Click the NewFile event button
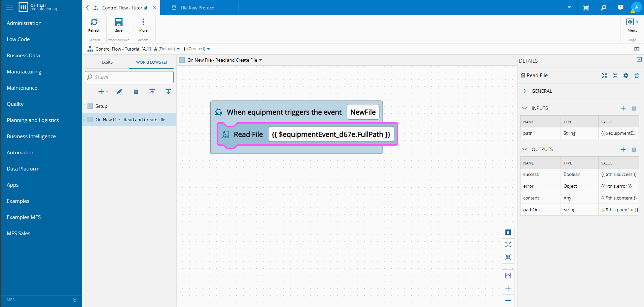The width and height of the screenshot is (644, 307). click(363, 112)
